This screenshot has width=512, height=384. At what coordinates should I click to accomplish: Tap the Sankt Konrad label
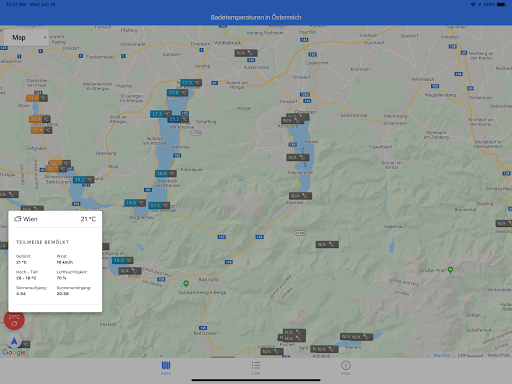(x=353, y=115)
